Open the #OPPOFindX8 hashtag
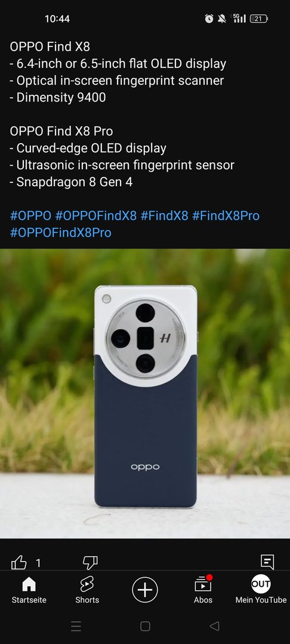The width and height of the screenshot is (290, 644). click(x=95, y=216)
